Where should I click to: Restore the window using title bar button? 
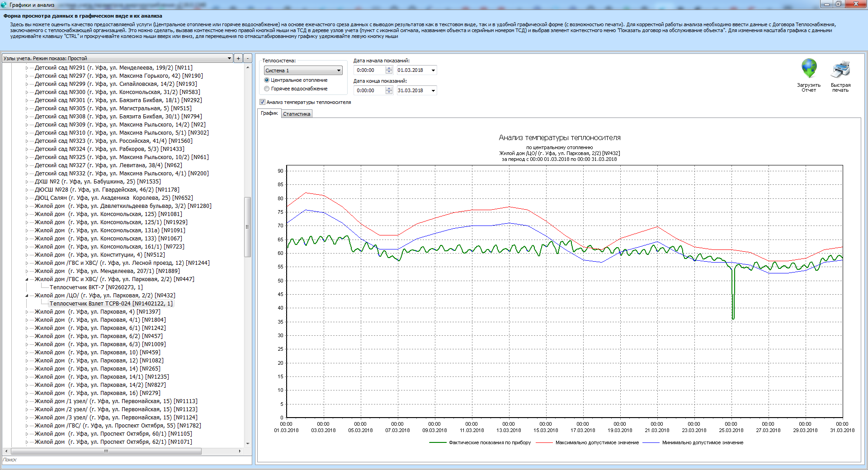838,4
